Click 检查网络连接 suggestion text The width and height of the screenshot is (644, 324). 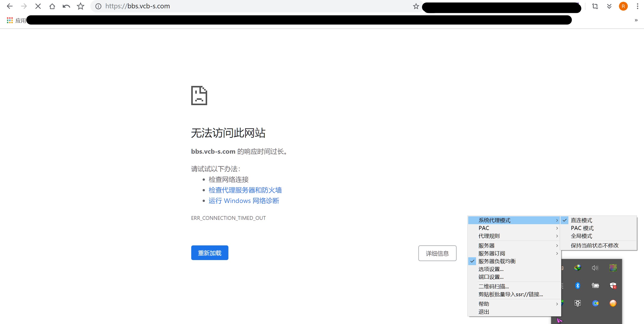point(228,179)
